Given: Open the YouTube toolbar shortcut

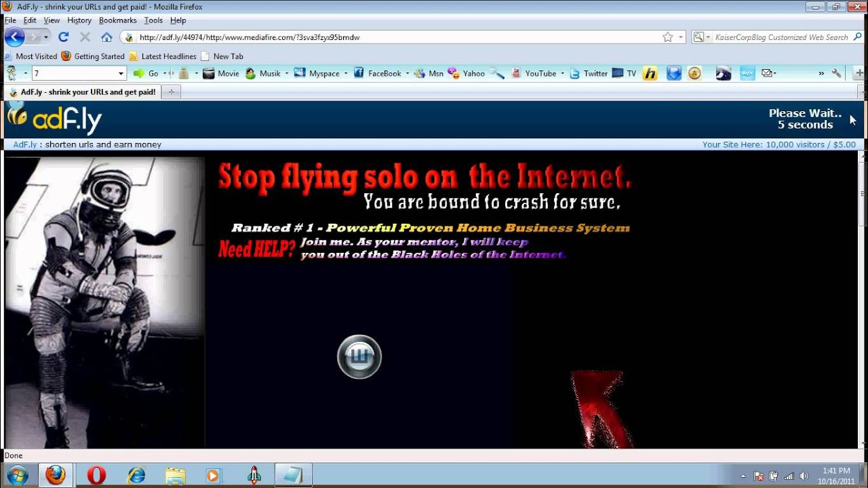Looking at the screenshot, I should click(x=534, y=73).
